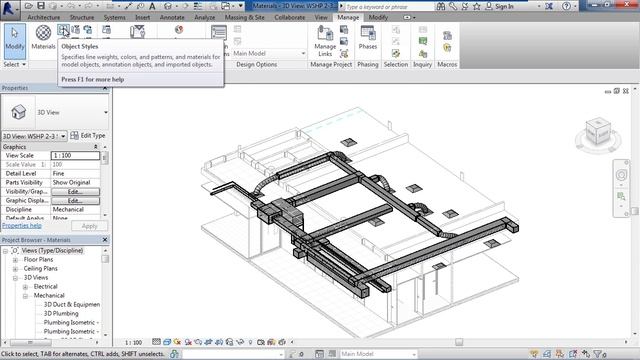Click the Modify arrow tool

click(x=15, y=41)
